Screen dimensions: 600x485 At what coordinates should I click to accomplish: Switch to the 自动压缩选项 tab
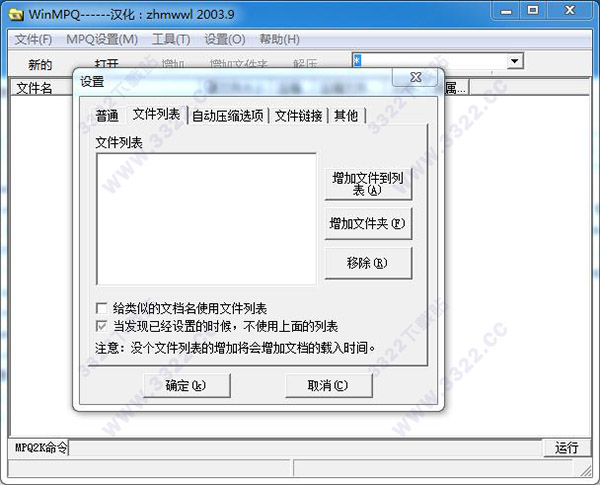point(228,116)
